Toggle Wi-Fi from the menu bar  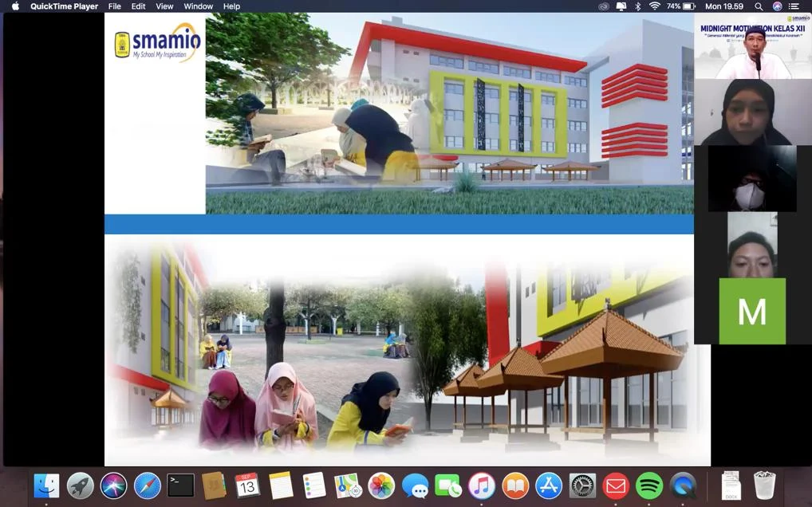[655, 6]
